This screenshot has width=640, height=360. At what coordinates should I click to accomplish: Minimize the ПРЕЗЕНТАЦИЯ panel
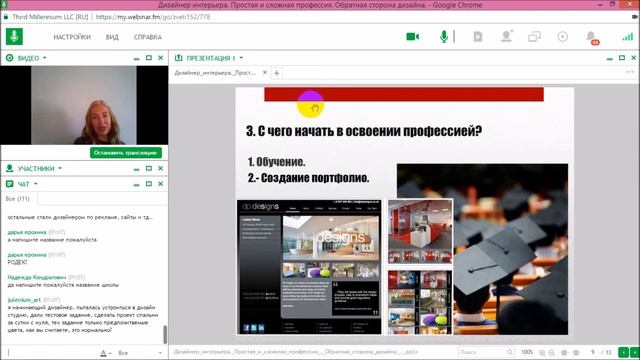(609, 58)
